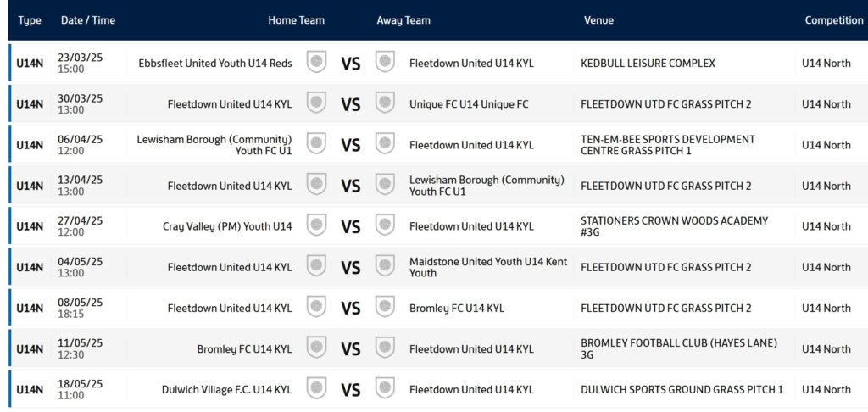Open Dulwich Village F.C. U14 KYL team
Viewport: 868px width, 412px height.
tap(226, 390)
